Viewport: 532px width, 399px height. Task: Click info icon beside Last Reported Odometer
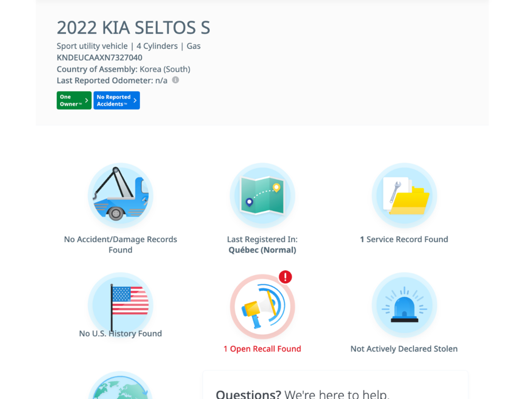pyautogui.click(x=175, y=80)
